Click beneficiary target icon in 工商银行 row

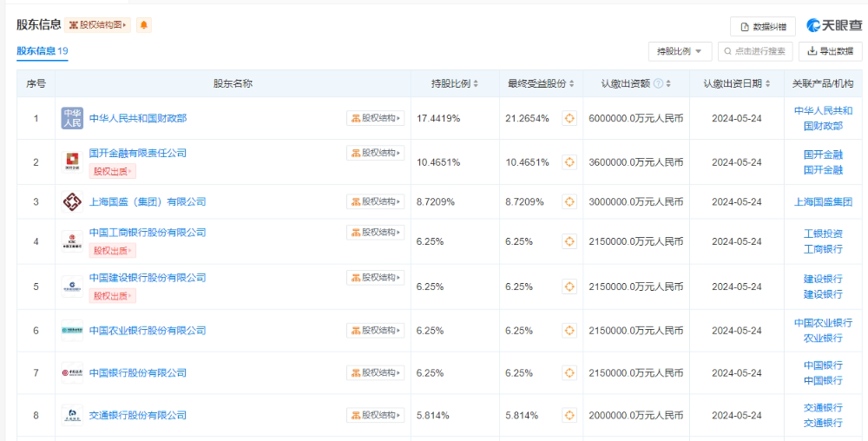pos(569,241)
